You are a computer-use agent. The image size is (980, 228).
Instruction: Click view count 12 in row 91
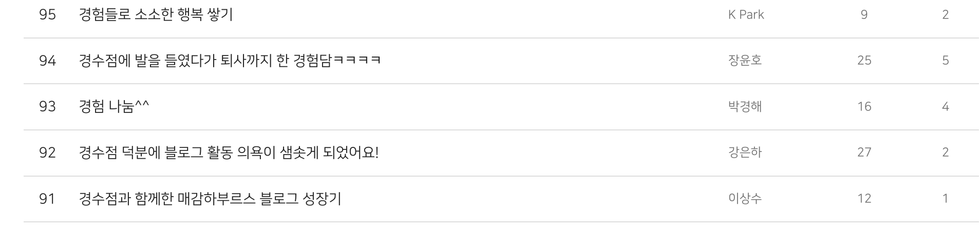[864, 198]
